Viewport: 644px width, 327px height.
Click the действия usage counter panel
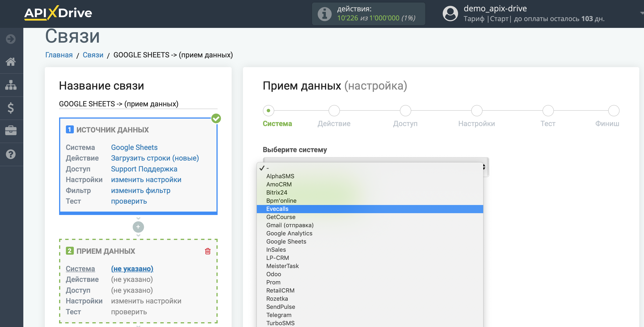(x=368, y=14)
